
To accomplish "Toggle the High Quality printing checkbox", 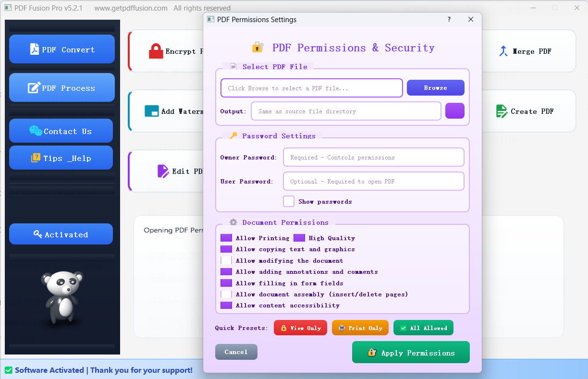I will (x=299, y=238).
